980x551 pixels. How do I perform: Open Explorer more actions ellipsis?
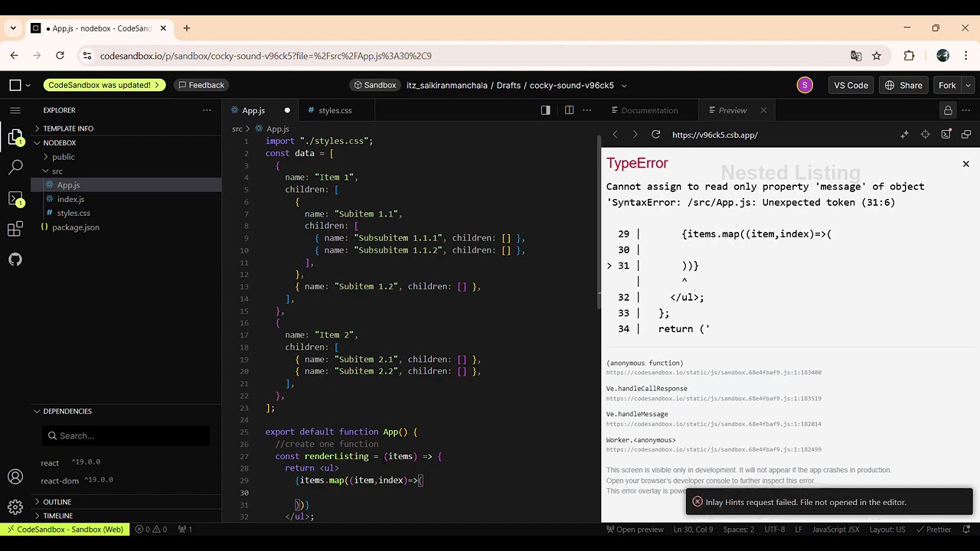[207, 110]
